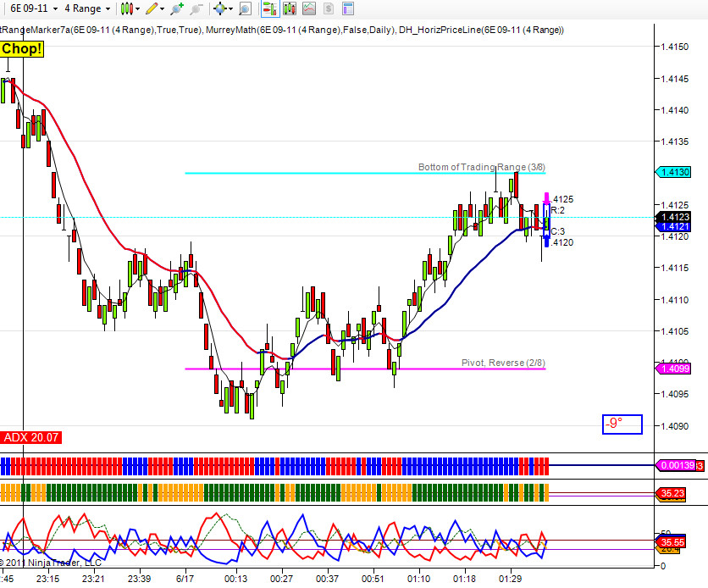Click the red 35.23 indicator marker

tap(672, 493)
